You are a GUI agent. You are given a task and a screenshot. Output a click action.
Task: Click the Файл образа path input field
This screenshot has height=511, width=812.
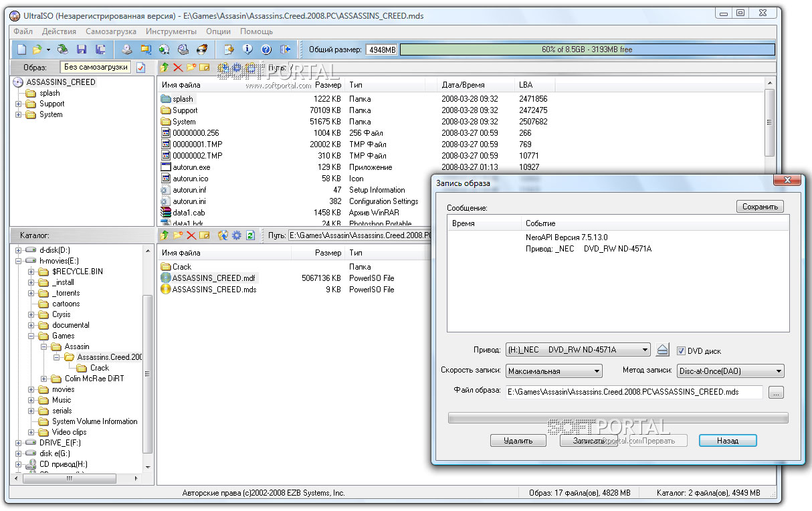coord(634,392)
